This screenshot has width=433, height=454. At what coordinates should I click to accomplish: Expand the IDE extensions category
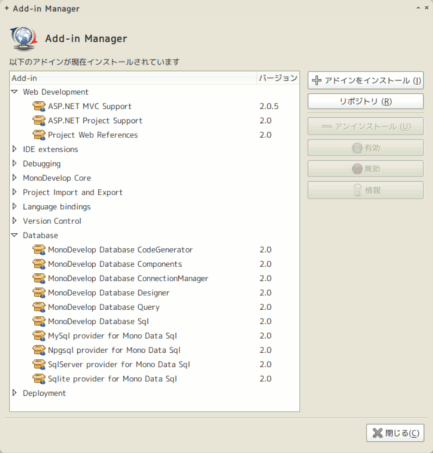pos(14,149)
